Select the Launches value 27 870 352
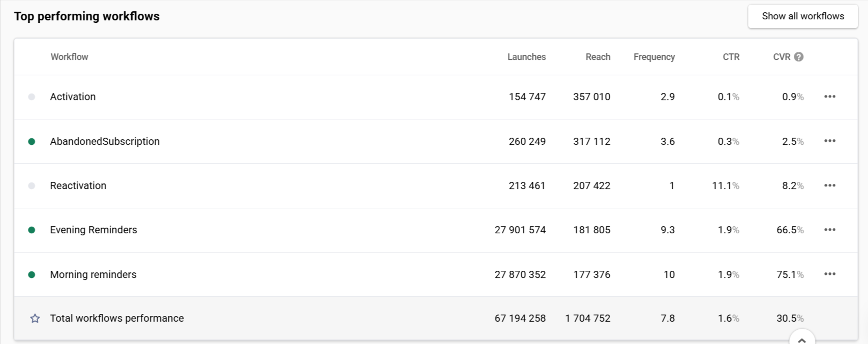868x344 pixels. pyautogui.click(x=520, y=274)
